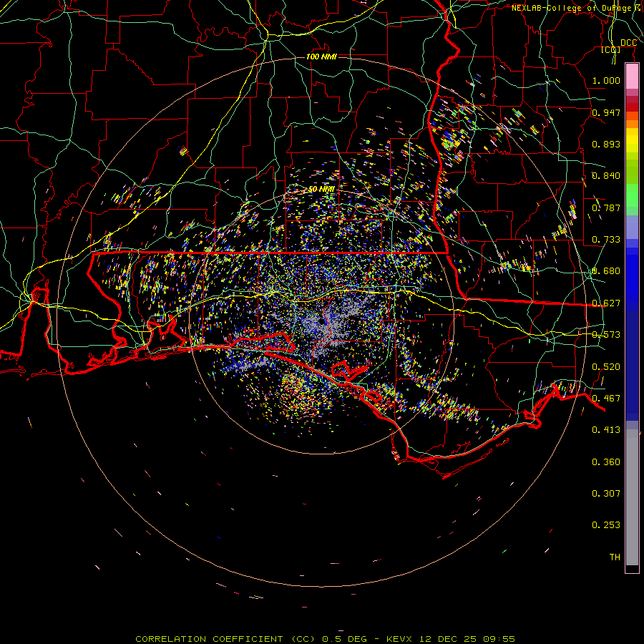The height and width of the screenshot is (644, 644).
Task: Click the 0.680 scale value
Action: [x=606, y=271]
